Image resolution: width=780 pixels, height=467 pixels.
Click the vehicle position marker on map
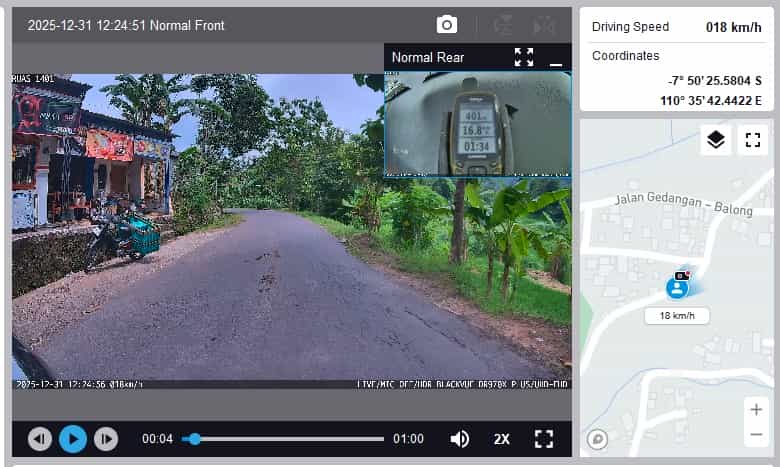(678, 288)
